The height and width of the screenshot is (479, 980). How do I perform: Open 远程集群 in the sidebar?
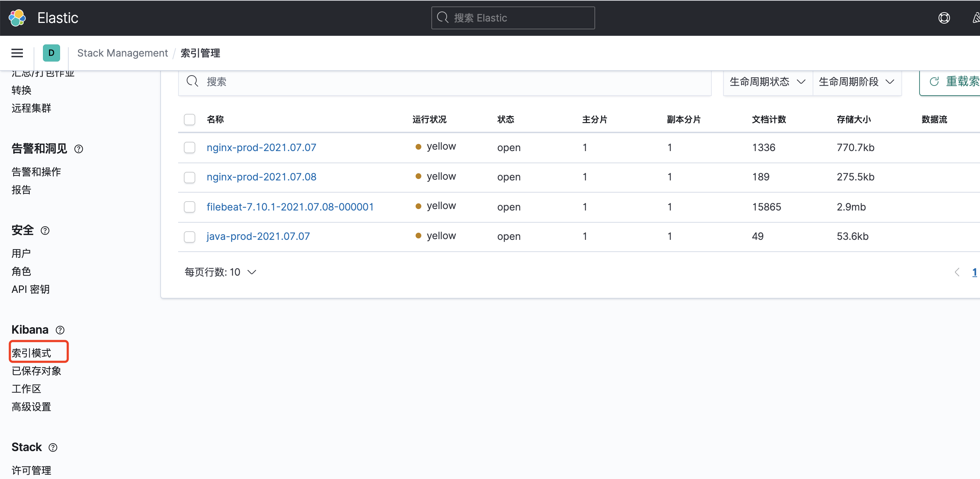tap(31, 108)
